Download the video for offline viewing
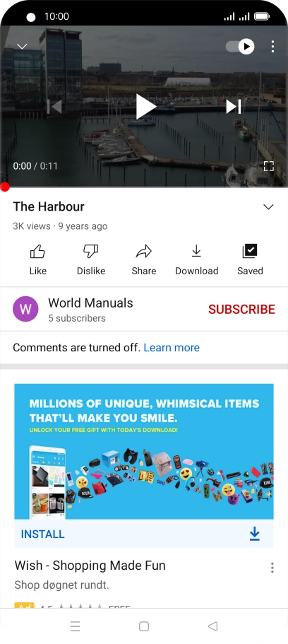The height and width of the screenshot is (644, 288). coord(196,259)
